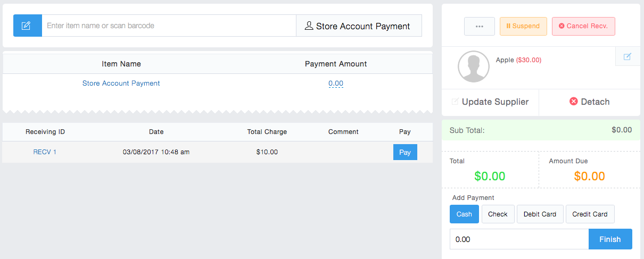Click the supplier edit pencil icon
644x259 pixels.
[x=628, y=56]
